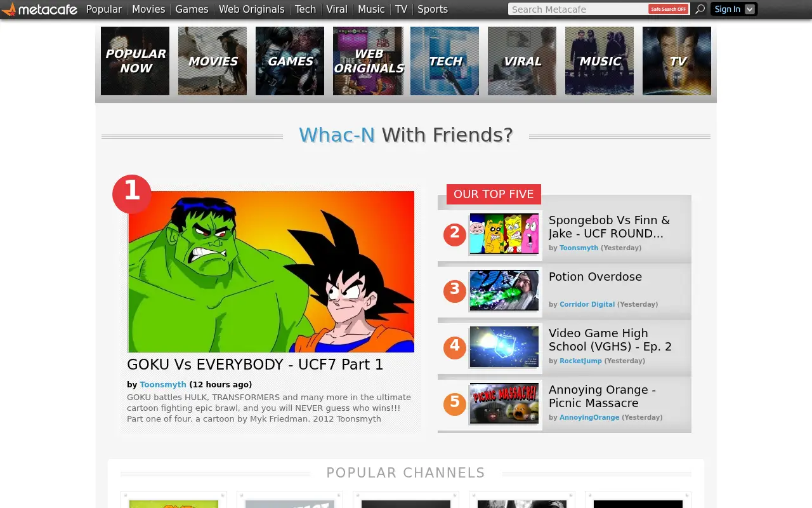This screenshot has width=812, height=508.
Task: Open the Tech menu item
Action: pyautogui.click(x=305, y=9)
